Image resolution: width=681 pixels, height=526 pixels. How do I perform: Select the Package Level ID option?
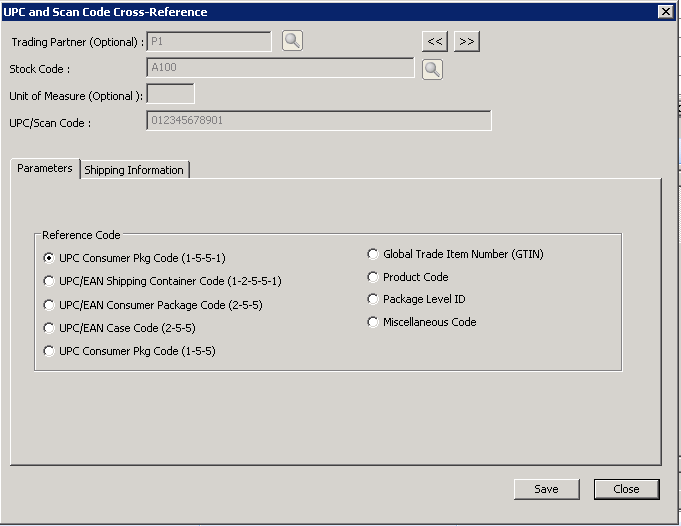tap(373, 299)
